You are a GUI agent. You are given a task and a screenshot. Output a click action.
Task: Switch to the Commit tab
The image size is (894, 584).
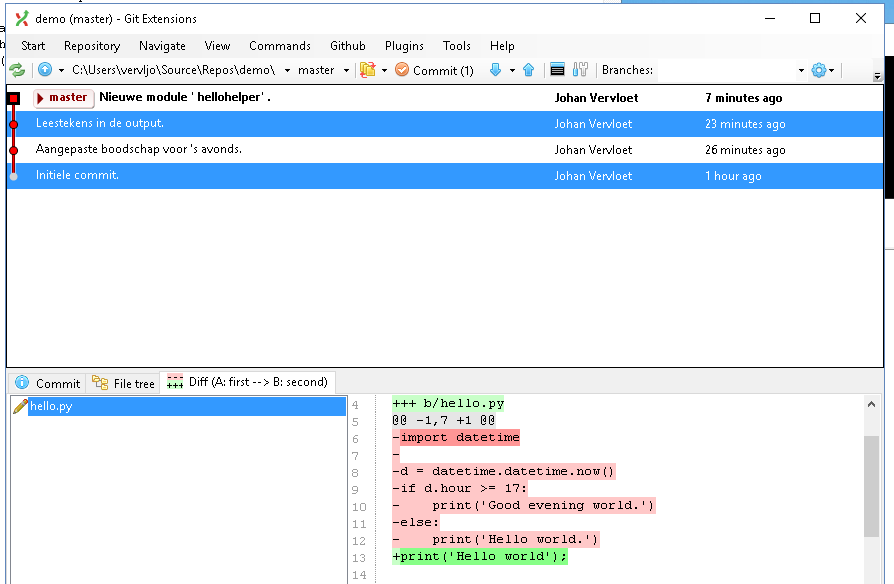(48, 383)
